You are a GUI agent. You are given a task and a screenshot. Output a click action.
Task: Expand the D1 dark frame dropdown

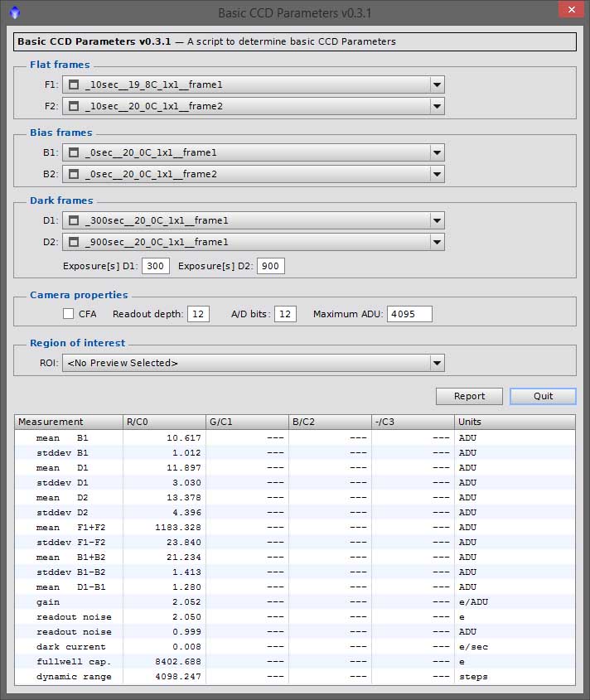pos(437,220)
